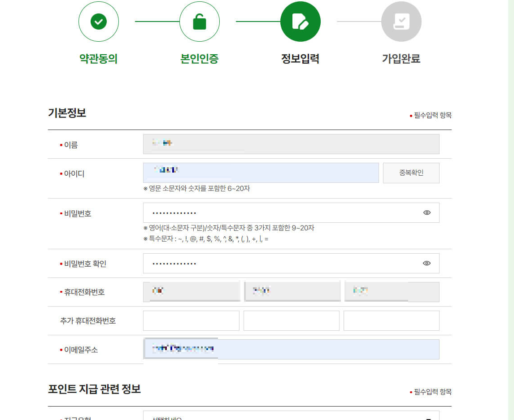Click the 아이디 input field

261,173
